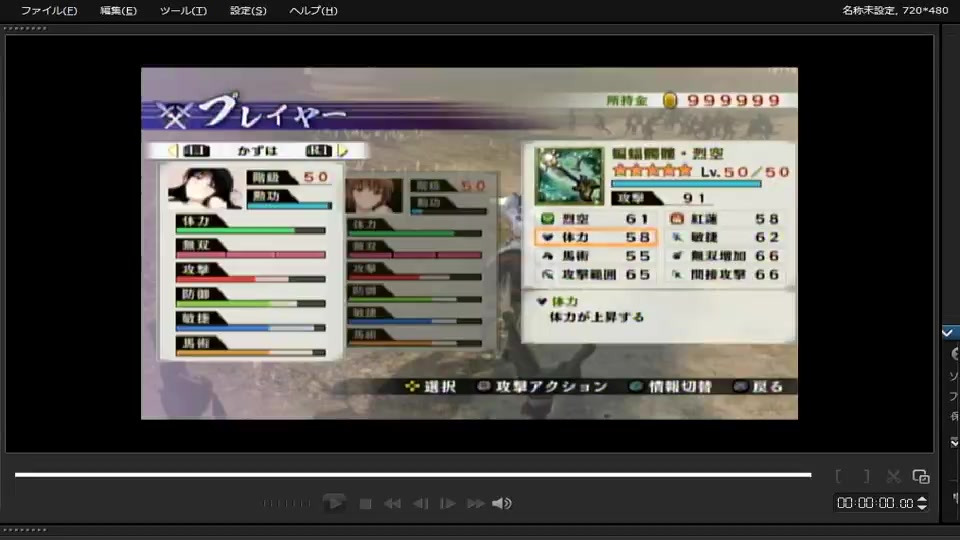Viewport: 960px width, 540px height.
Task: Open the ファイル(F) menu
Action: [x=49, y=10]
